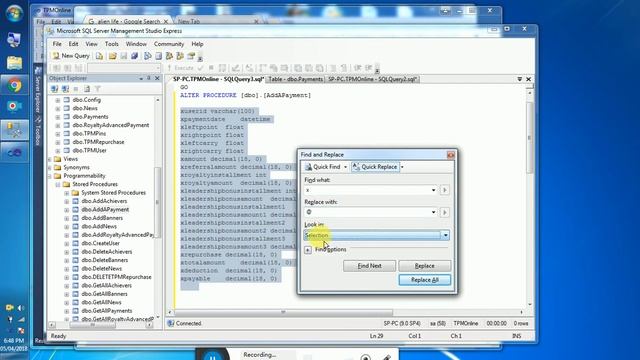
Task: Switch to Table - dbo.Payments tab
Action: (296, 79)
